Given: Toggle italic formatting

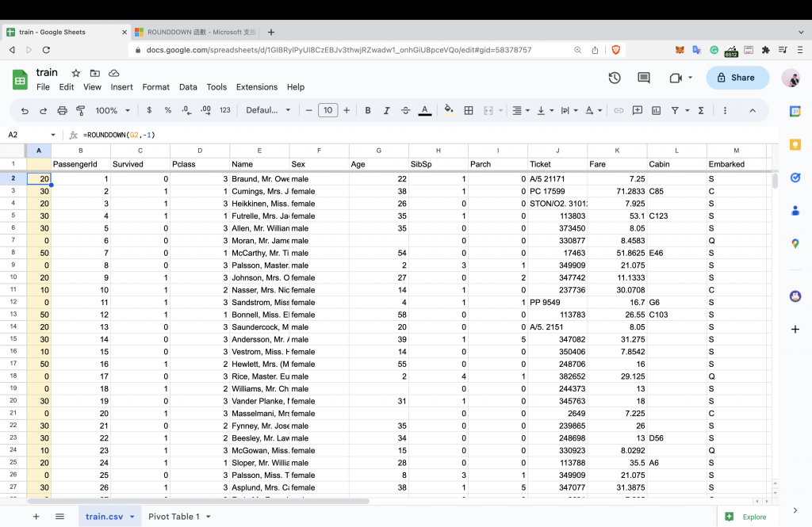Looking at the screenshot, I should tap(386, 110).
